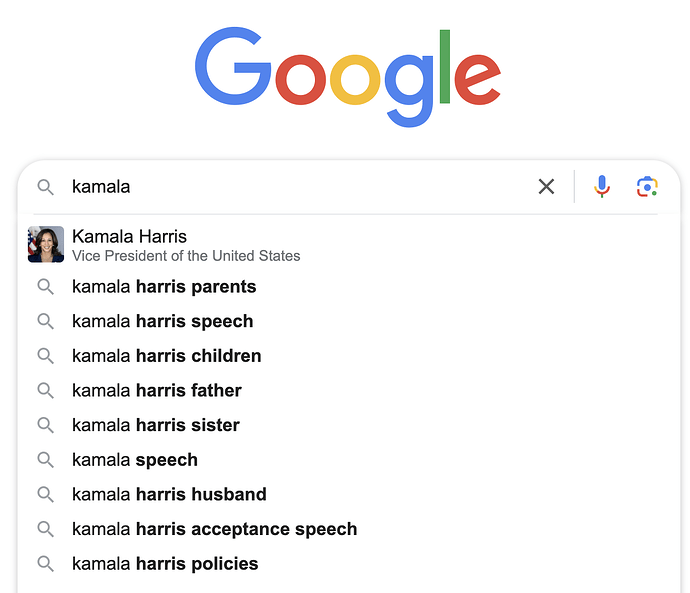Image resolution: width=690 pixels, height=593 pixels.
Task: Click the Google logo
Action: pyautogui.click(x=348, y=77)
